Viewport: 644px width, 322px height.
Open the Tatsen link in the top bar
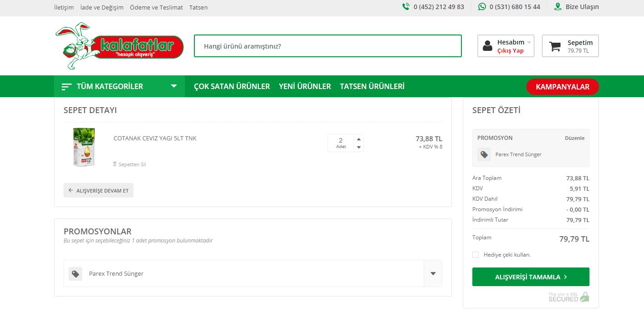point(198,7)
